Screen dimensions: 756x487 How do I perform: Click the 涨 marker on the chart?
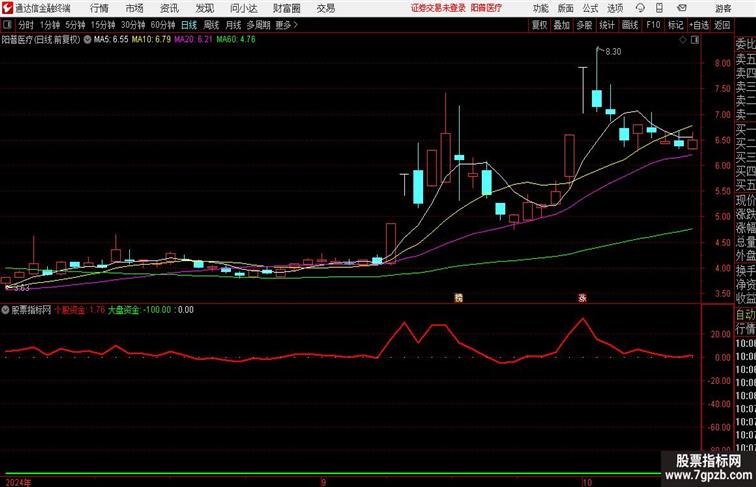tap(582, 298)
